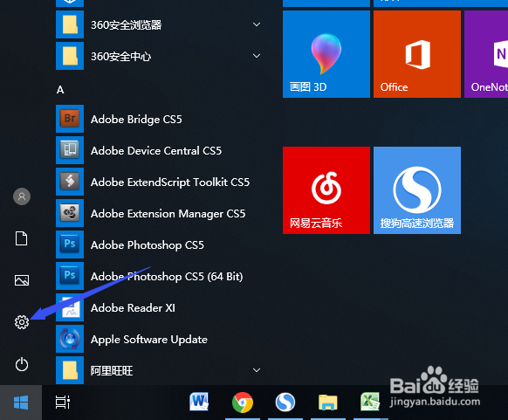Open the 网易云音乐 tile
Image resolution: width=508 pixels, height=420 pixels.
pyautogui.click(x=326, y=190)
